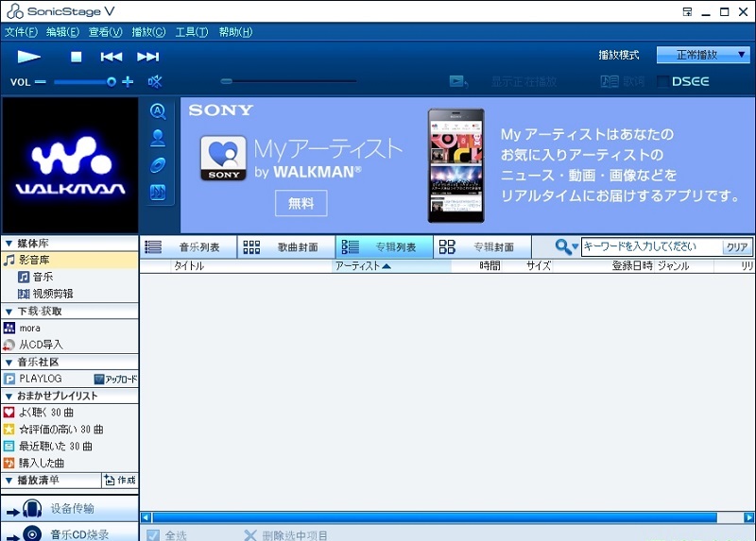Skip to the next track
Screen dimensions: 756x541
(x=148, y=57)
